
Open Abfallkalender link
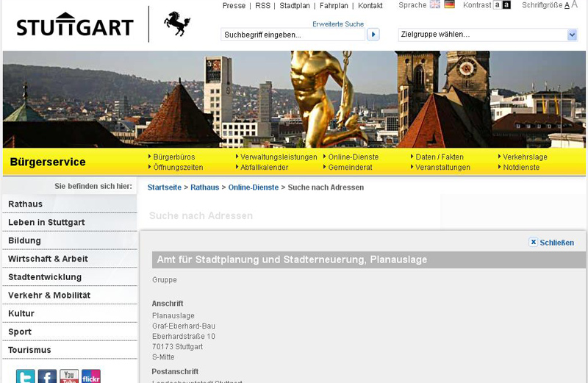point(264,168)
